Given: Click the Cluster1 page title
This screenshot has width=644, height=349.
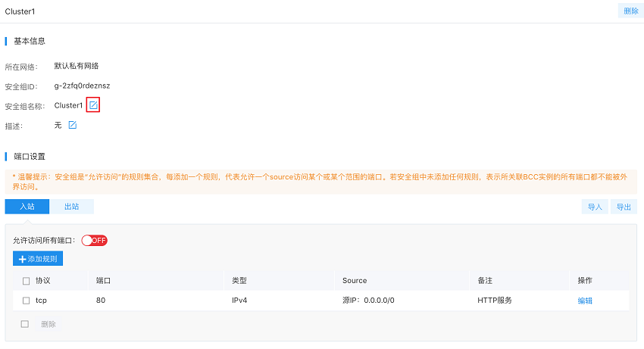Looking at the screenshot, I should click(20, 11).
